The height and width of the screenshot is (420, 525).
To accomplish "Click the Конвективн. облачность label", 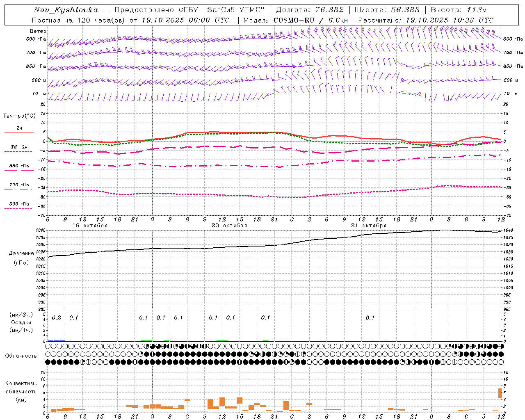I will pyautogui.click(x=21, y=388).
